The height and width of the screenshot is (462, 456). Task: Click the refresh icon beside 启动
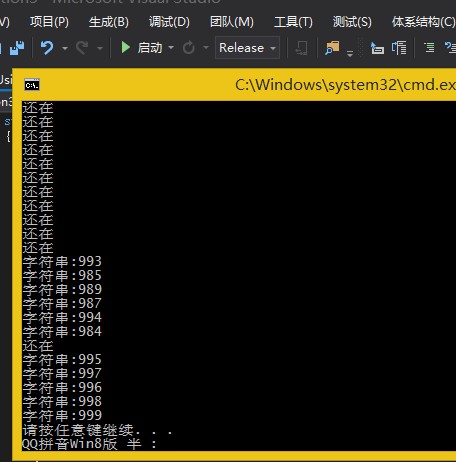[188, 48]
